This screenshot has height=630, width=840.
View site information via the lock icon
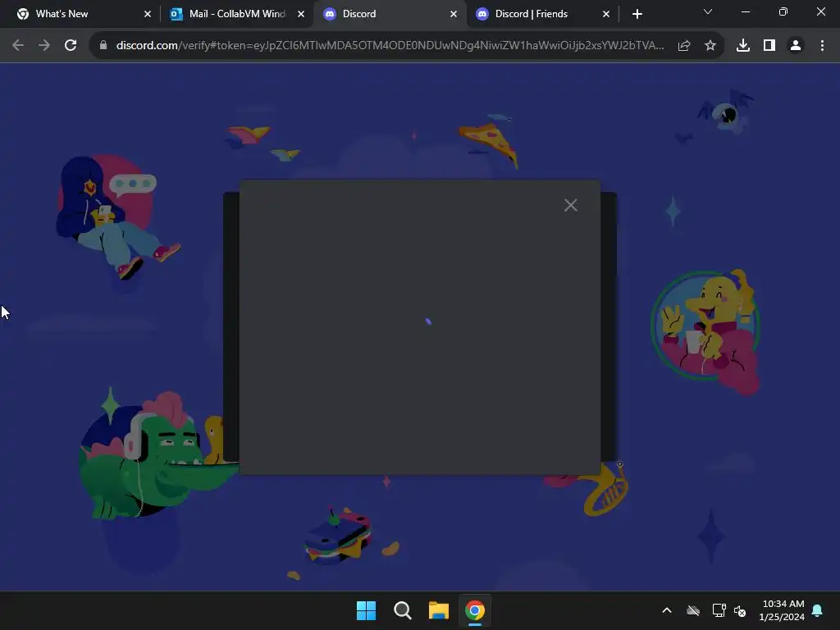(x=103, y=46)
